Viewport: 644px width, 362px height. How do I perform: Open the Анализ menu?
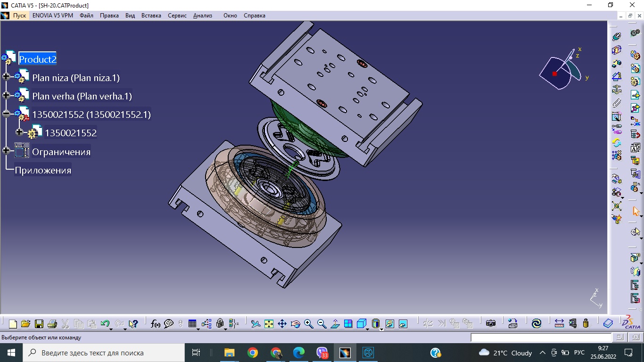[202, 16]
